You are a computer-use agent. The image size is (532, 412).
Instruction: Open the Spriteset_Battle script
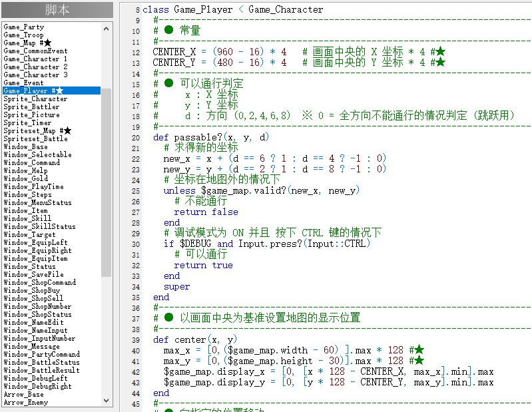coord(36,138)
